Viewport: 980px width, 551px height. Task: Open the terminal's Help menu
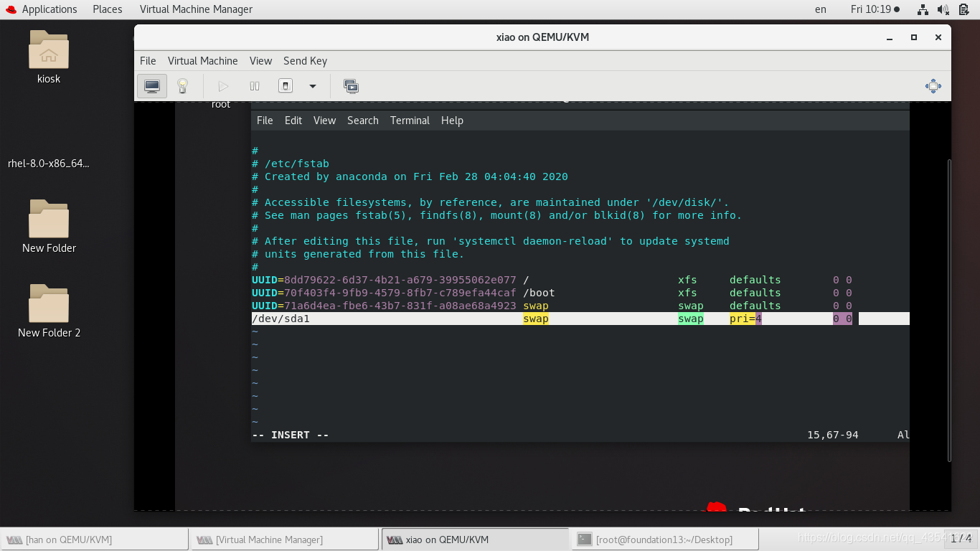click(452, 121)
